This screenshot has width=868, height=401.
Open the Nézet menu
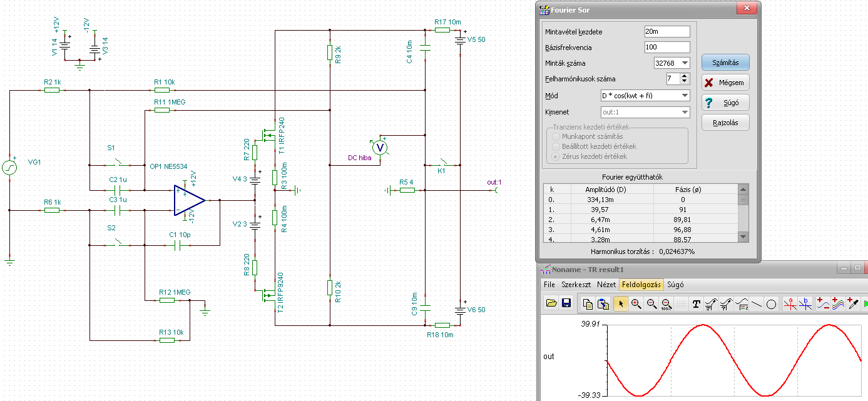tap(606, 284)
